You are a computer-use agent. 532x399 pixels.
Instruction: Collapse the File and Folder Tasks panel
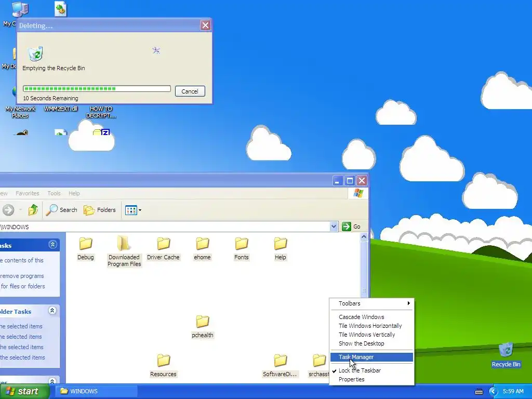point(52,311)
